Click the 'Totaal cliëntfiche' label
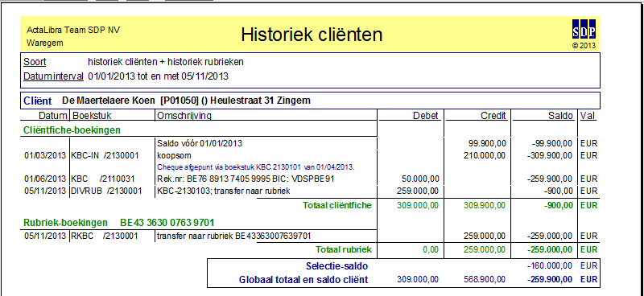This screenshot has width=644, height=296. pos(337,205)
